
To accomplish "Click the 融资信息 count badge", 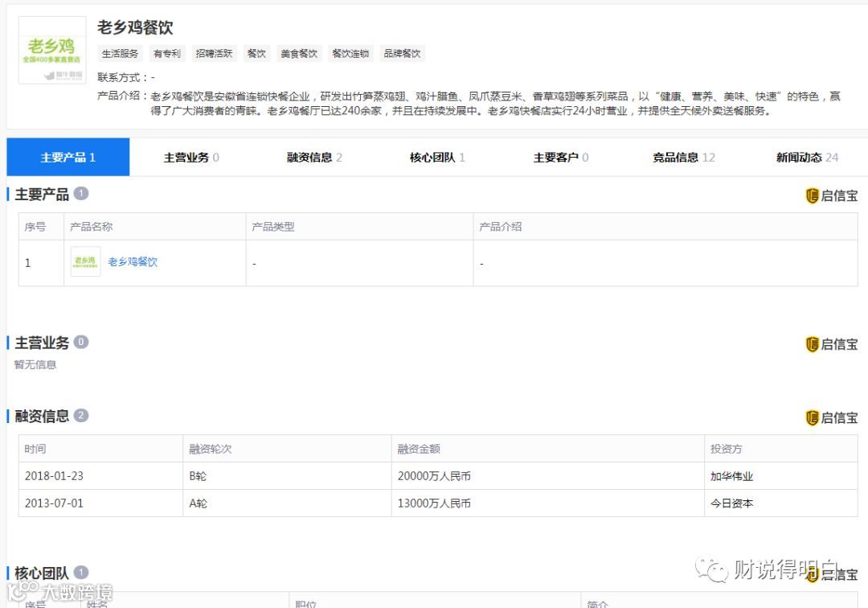I will [x=81, y=415].
